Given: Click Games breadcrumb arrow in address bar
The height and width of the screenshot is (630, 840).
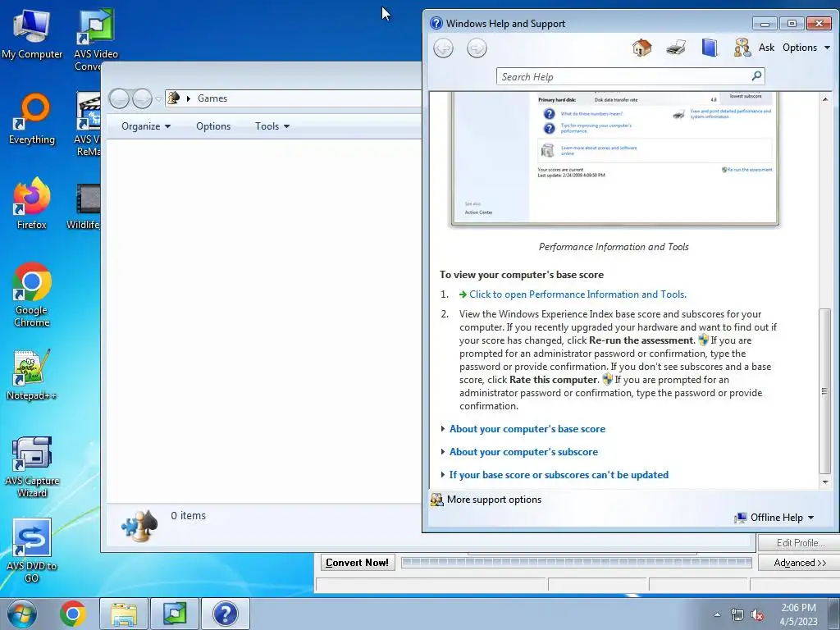Looking at the screenshot, I should click(188, 98).
